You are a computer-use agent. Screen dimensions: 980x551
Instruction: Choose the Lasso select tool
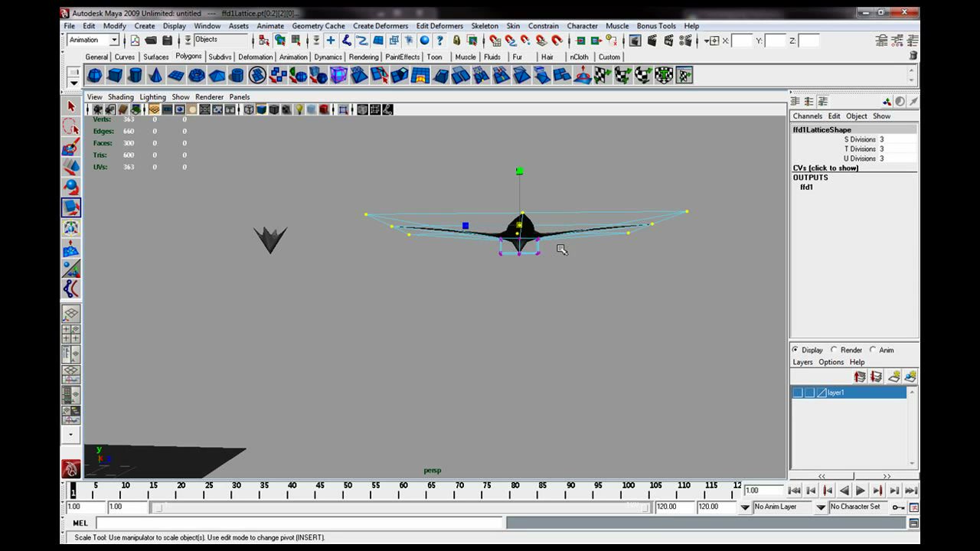pos(71,127)
